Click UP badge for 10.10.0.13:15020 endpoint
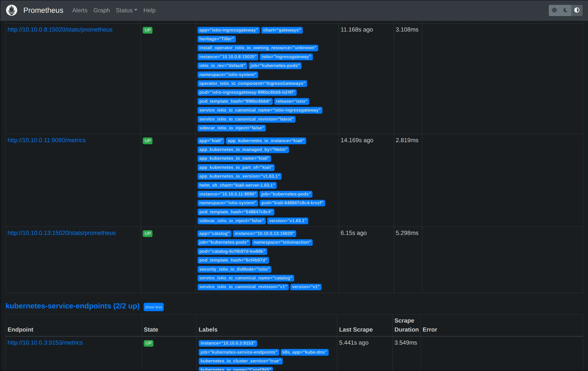Viewport: 588px width, 371px height. pos(148,234)
